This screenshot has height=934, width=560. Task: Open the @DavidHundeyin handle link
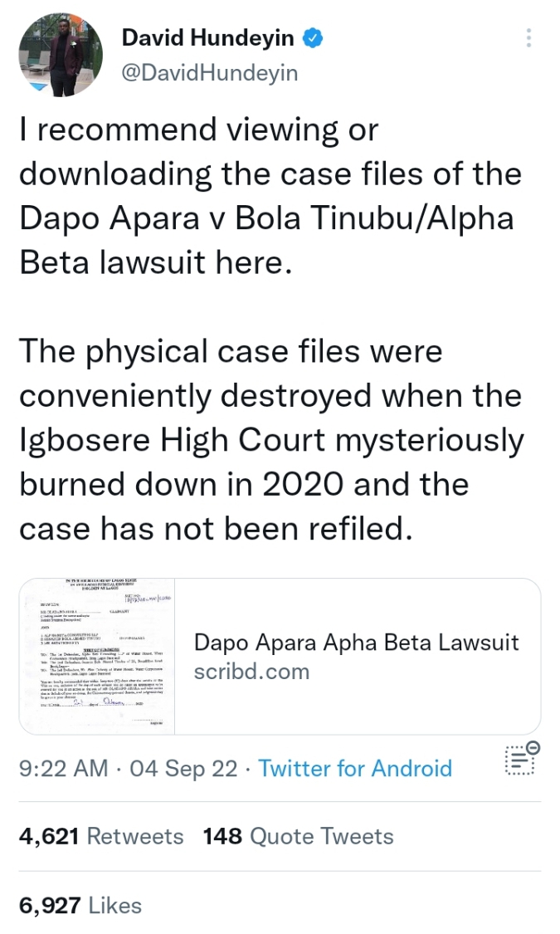[x=209, y=73]
